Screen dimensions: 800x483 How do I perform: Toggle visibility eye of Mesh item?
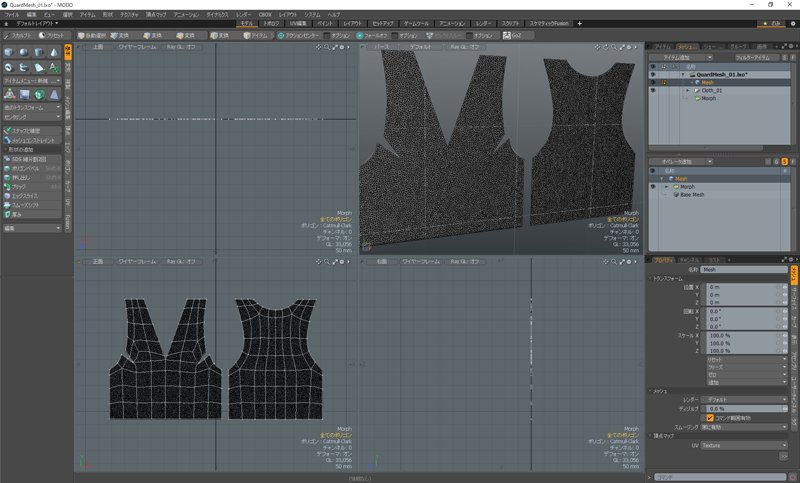(x=653, y=82)
